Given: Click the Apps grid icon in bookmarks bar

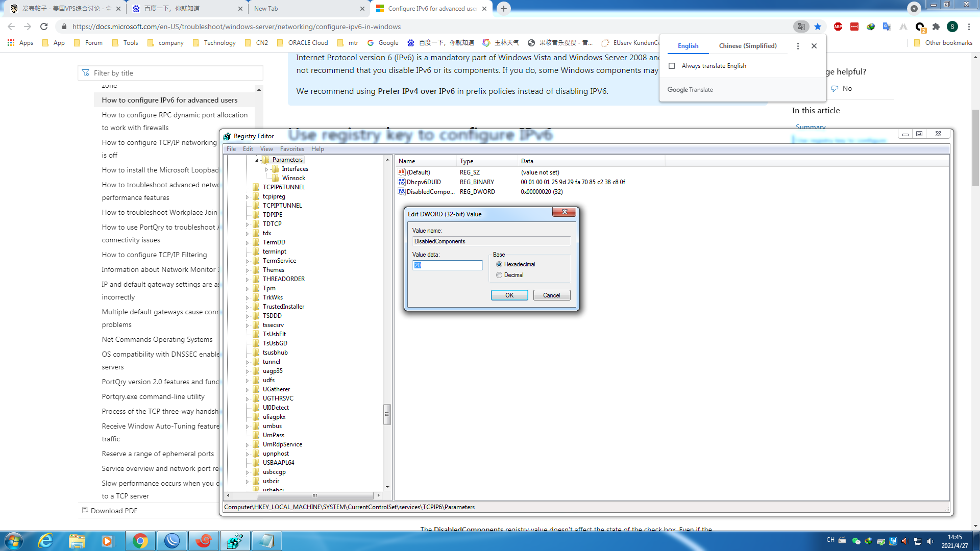Looking at the screenshot, I should tap(11, 43).
